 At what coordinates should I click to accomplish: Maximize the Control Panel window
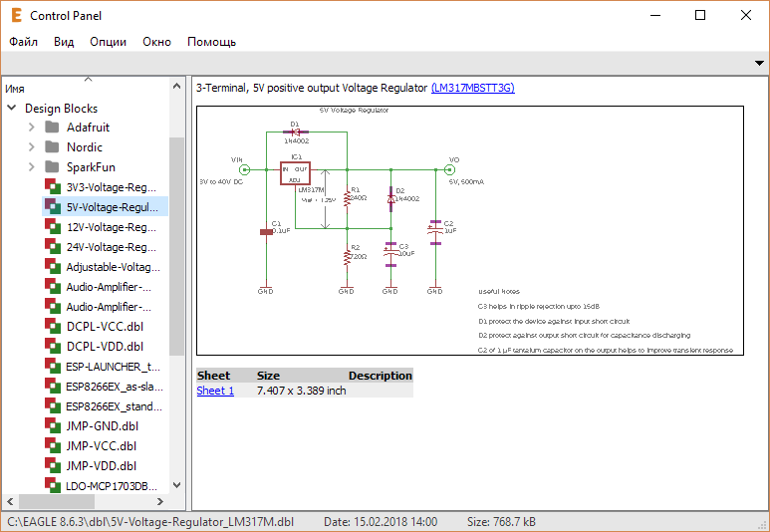point(700,15)
